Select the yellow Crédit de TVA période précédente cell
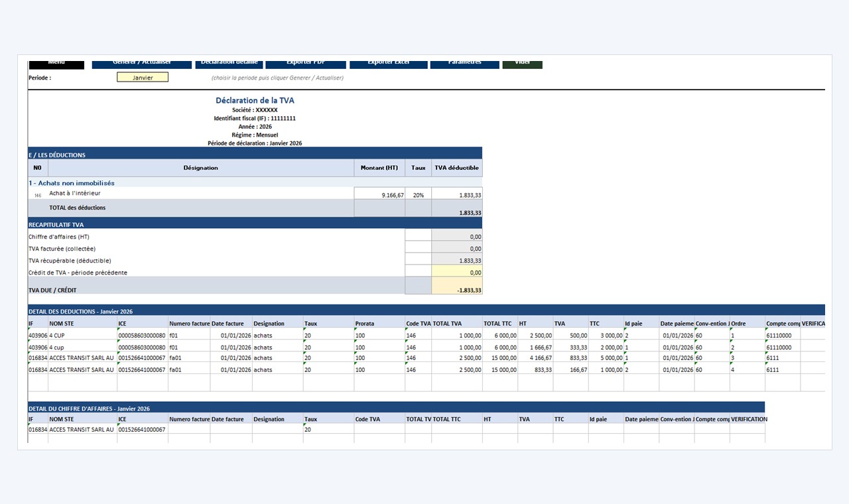Image resolution: width=849 pixels, height=504 pixels. click(457, 272)
